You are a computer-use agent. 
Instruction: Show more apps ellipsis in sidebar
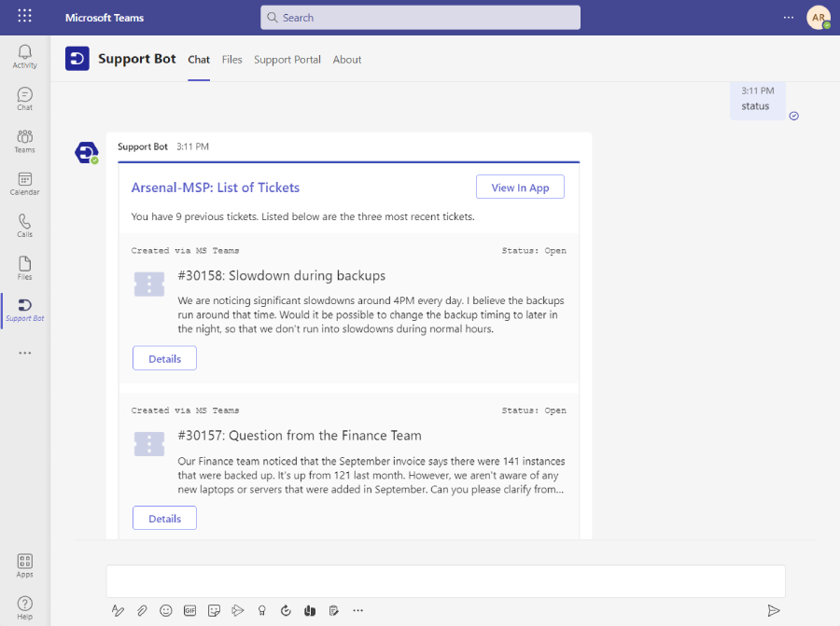coord(24,353)
